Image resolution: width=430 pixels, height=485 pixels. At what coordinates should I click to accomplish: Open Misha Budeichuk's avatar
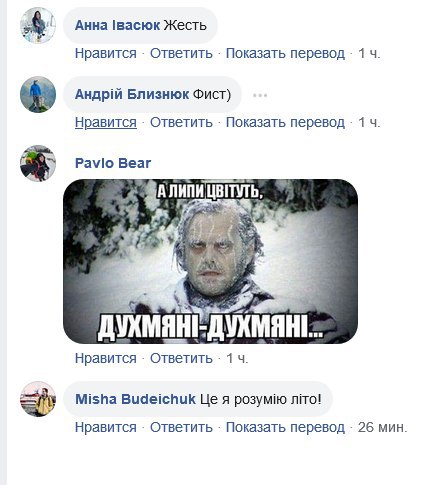point(38,399)
